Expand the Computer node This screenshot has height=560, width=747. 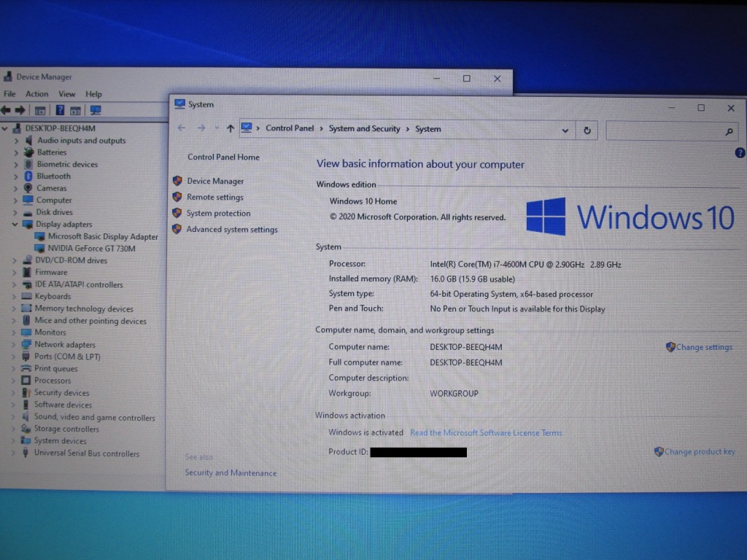coord(16,200)
